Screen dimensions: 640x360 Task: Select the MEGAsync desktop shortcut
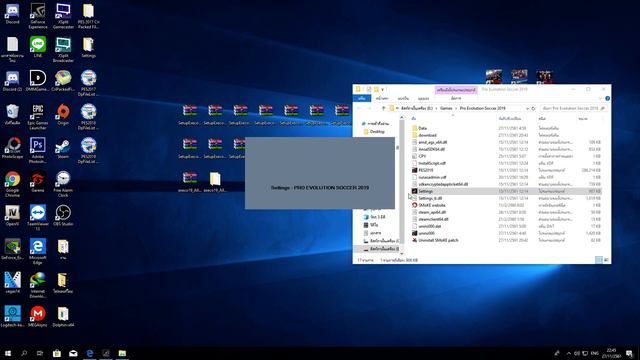coord(38,316)
